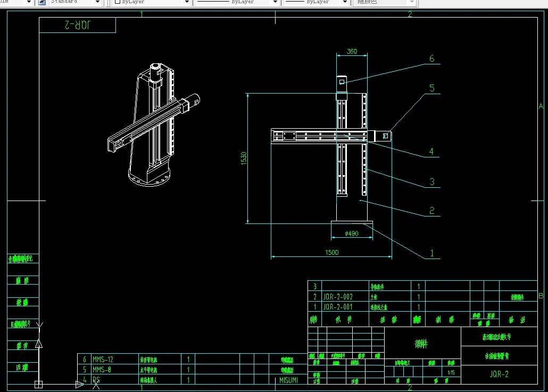This screenshot has width=548, height=392.
Task: Select the mirrored JQR-2 label in top-left box
Action: (x=77, y=25)
